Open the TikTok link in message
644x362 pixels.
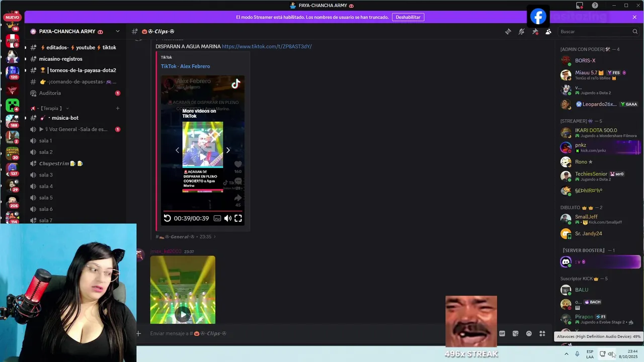coord(267,46)
